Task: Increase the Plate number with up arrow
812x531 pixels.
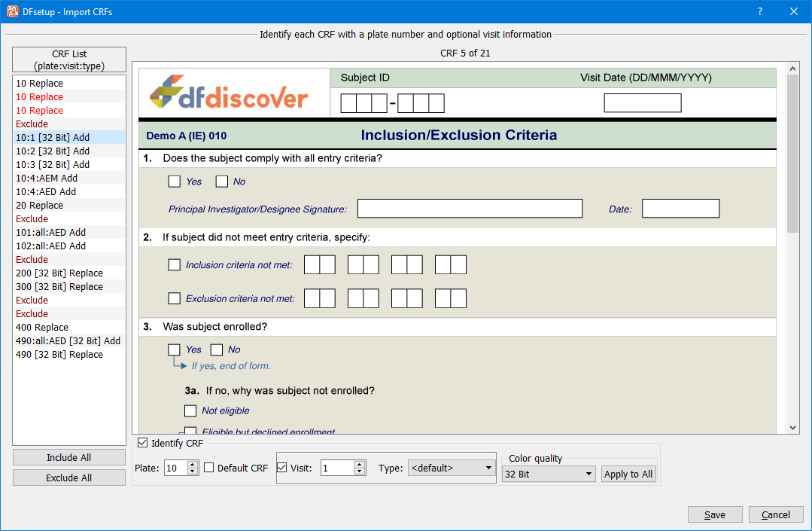Action: (x=193, y=465)
